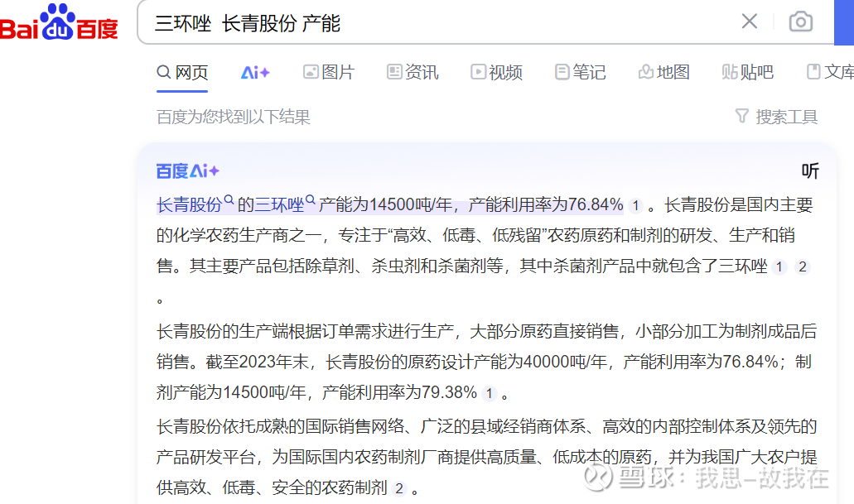
Task: Switch to the Ai+ tab
Action: (255, 72)
